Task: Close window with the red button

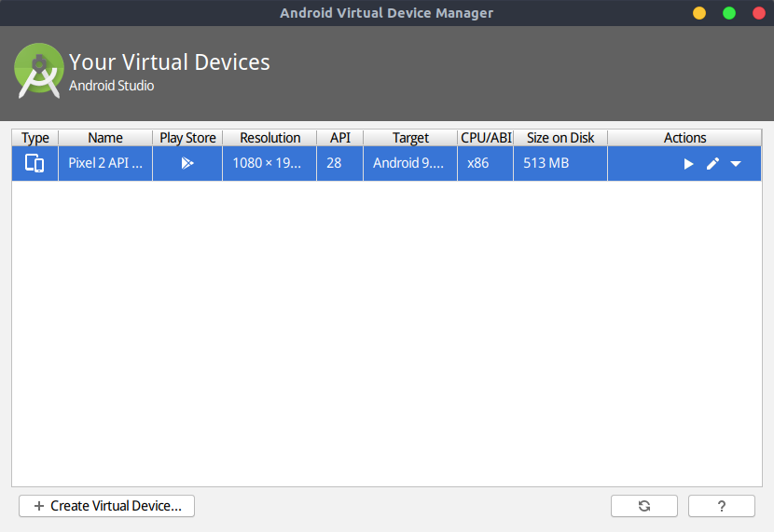Action: 759,13
